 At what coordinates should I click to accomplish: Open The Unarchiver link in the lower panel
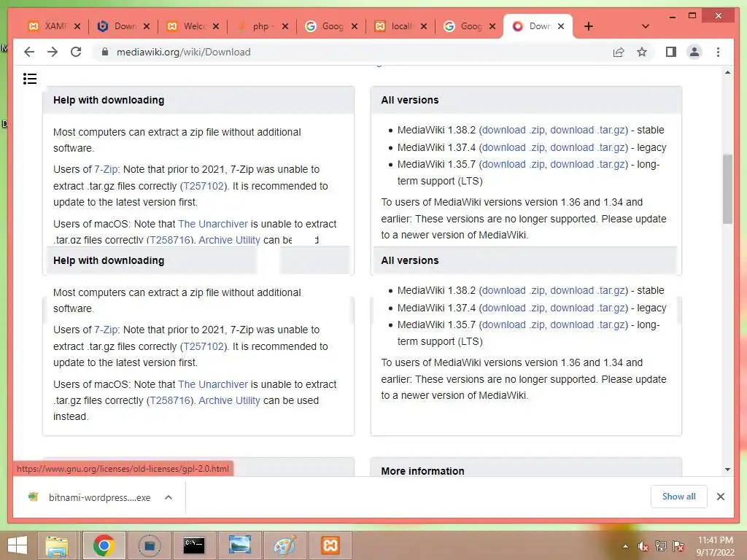tap(213, 384)
